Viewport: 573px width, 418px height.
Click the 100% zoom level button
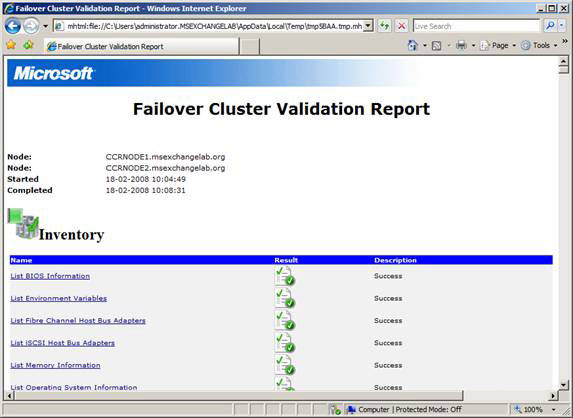529,409
